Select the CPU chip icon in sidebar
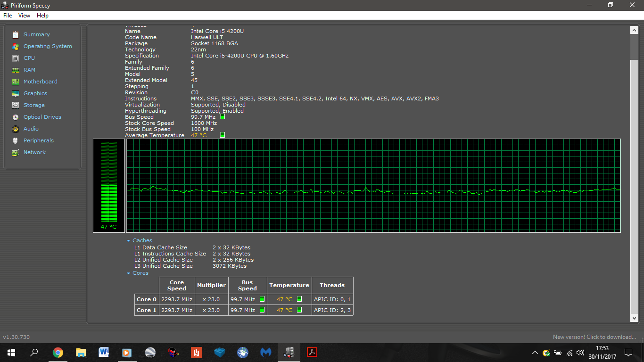This screenshot has height=362, width=644. [16, 58]
